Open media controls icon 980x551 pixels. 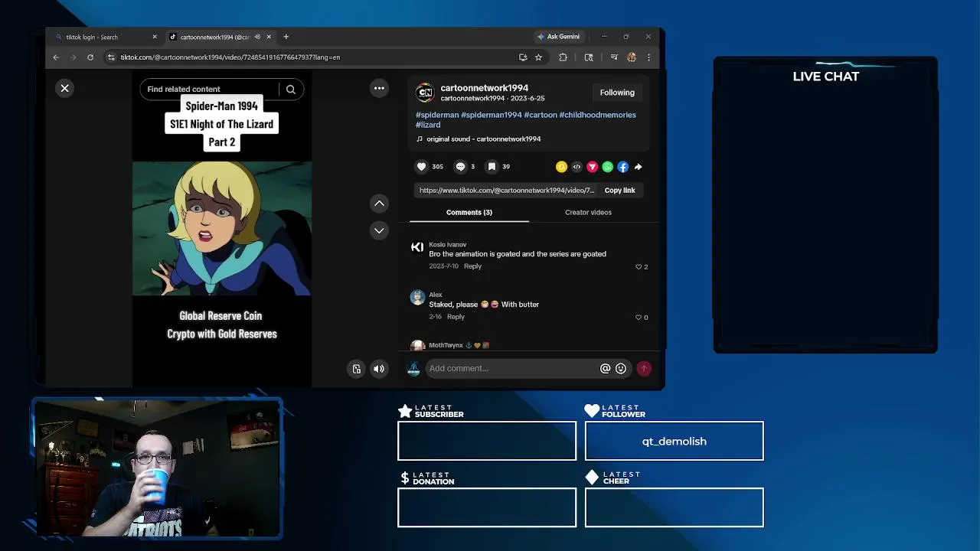pos(614,57)
